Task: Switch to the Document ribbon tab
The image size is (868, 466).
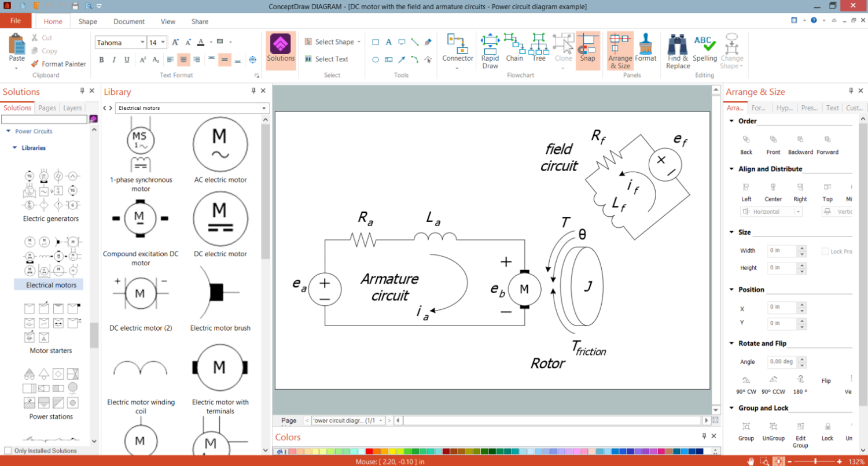Action: [x=129, y=21]
